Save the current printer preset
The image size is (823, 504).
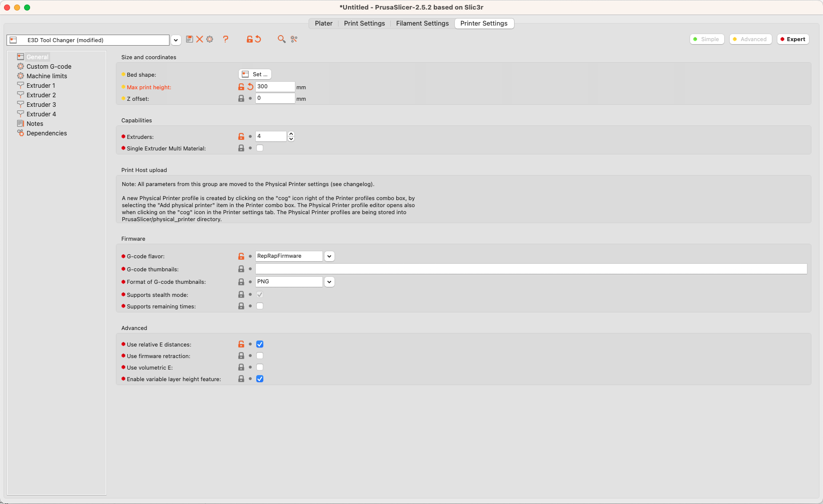click(190, 39)
